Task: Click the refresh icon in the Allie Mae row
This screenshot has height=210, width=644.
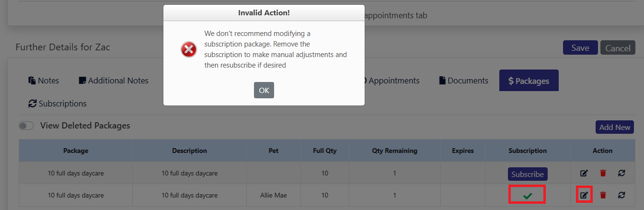Action: [621, 195]
